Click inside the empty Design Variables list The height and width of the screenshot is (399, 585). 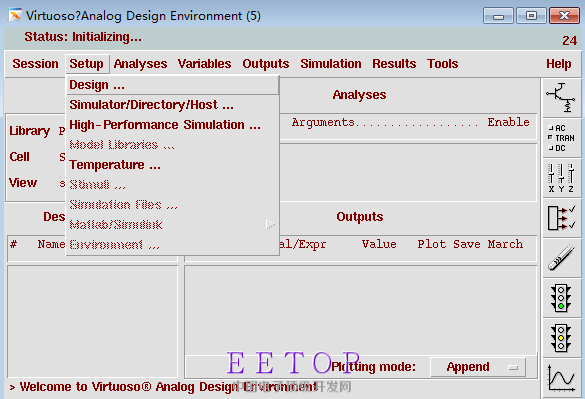tap(93, 321)
